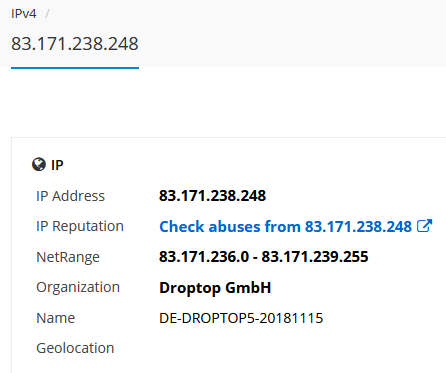Click the Droptop GmbH organization value
The width and height of the screenshot is (446, 373).
coord(215,288)
